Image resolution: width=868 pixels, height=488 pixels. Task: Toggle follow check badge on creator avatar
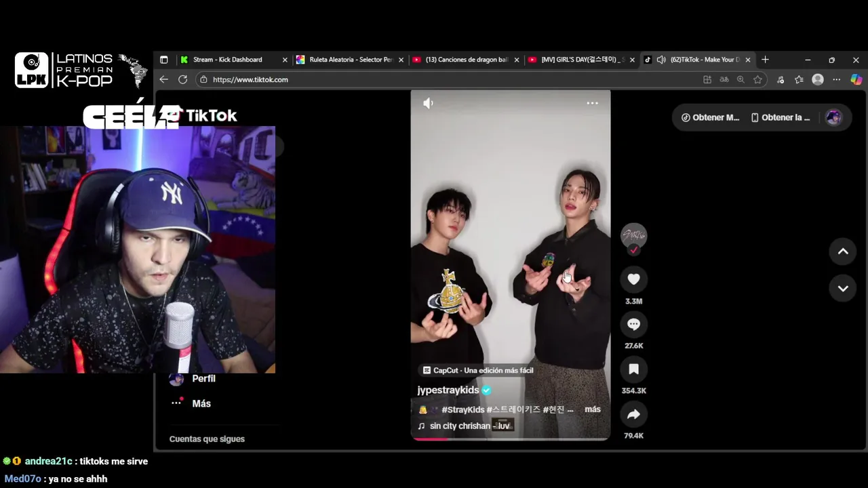(633, 250)
